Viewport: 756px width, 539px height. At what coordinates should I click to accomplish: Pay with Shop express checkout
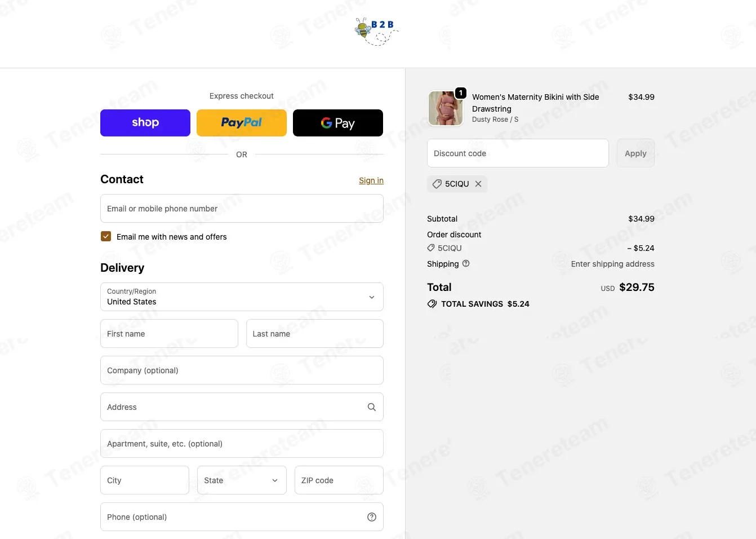145,123
